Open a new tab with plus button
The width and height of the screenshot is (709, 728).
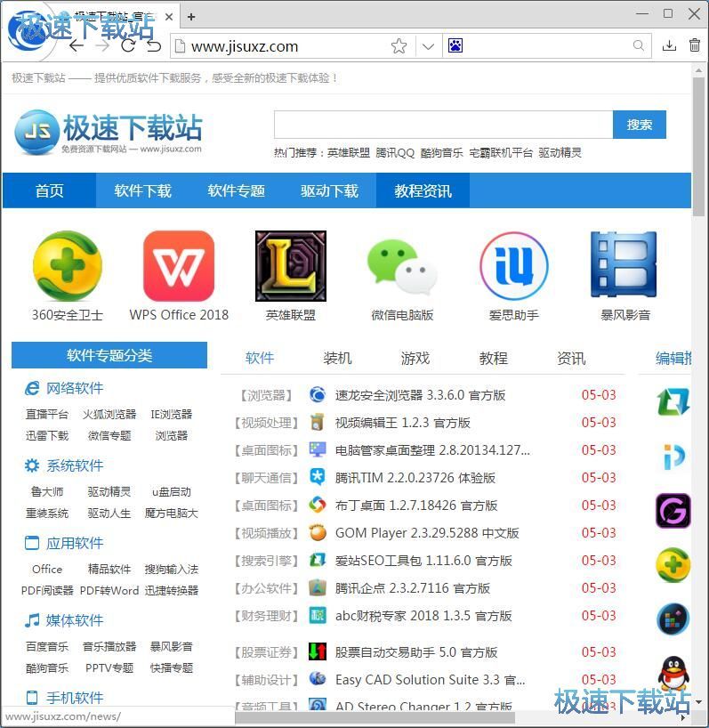190,17
